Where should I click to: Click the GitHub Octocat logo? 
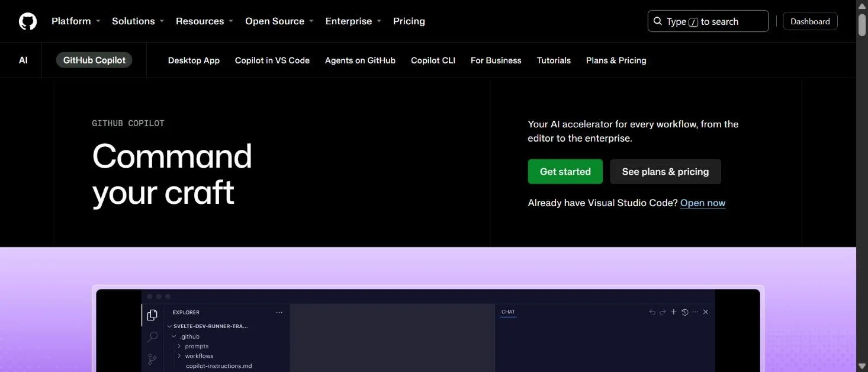[28, 21]
